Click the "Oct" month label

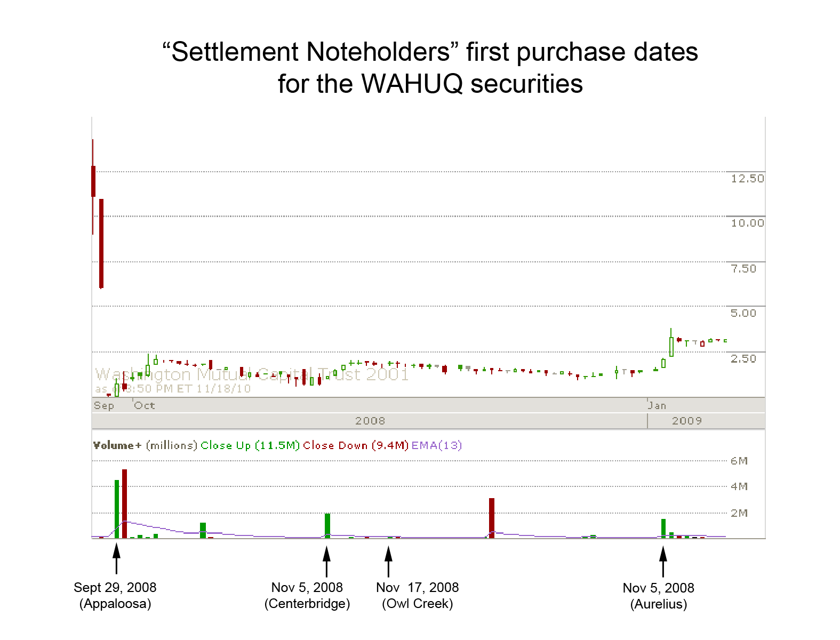tap(145, 405)
